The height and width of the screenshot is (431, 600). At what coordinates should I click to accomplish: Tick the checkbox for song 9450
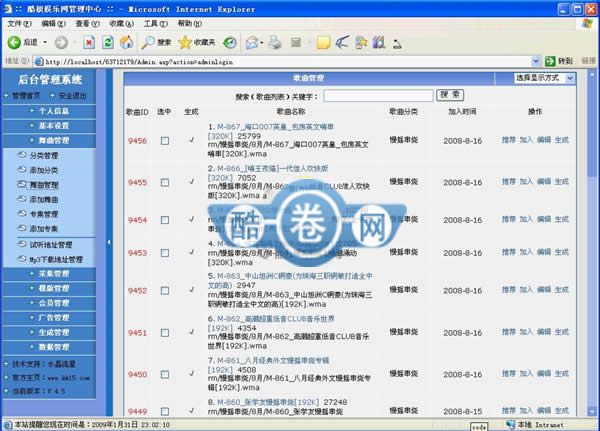(x=165, y=374)
